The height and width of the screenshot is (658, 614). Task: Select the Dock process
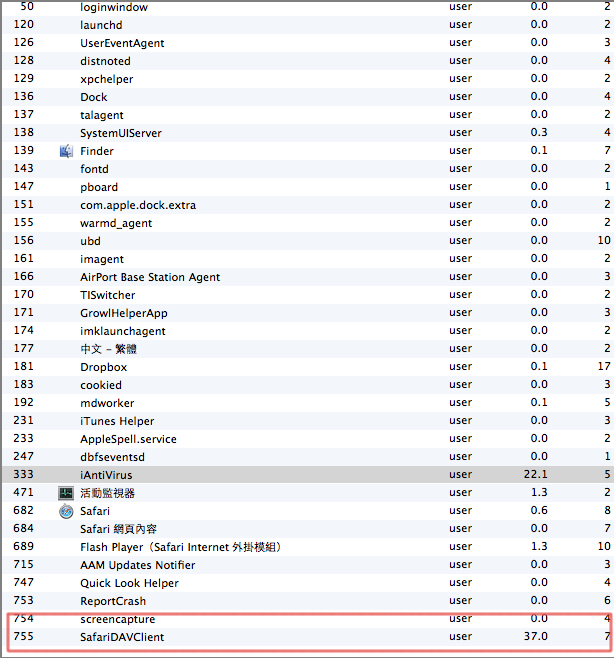(94, 97)
